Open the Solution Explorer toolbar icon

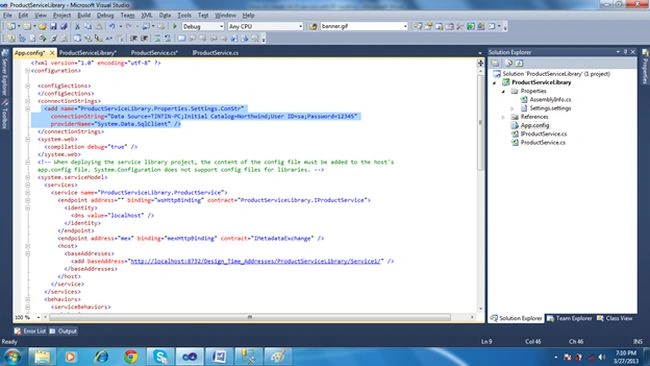coord(417,27)
